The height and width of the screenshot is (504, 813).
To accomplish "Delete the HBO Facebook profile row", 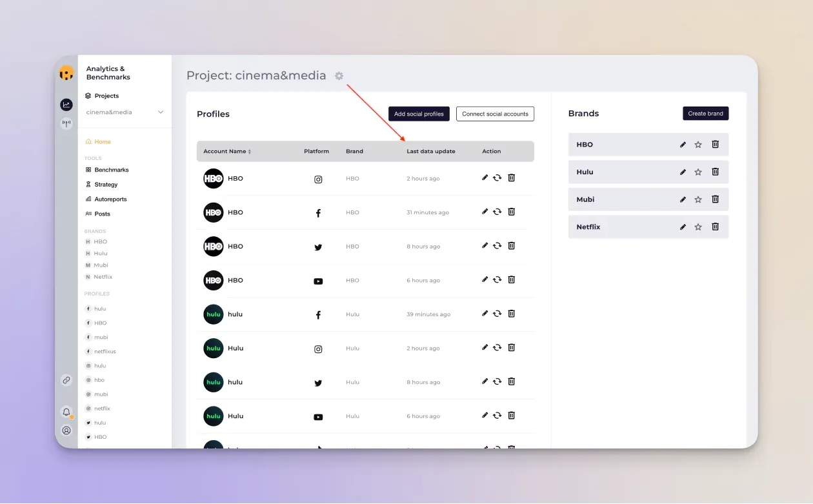I will click(512, 212).
